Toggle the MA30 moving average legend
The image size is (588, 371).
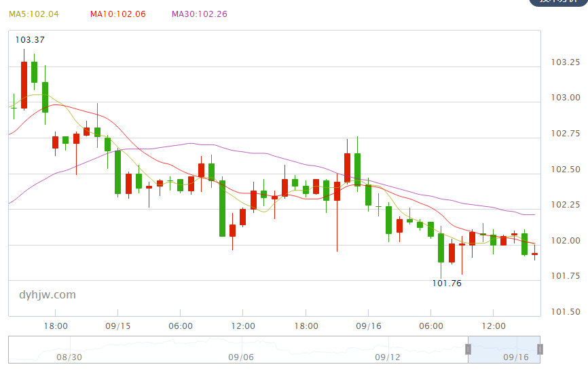200,14
